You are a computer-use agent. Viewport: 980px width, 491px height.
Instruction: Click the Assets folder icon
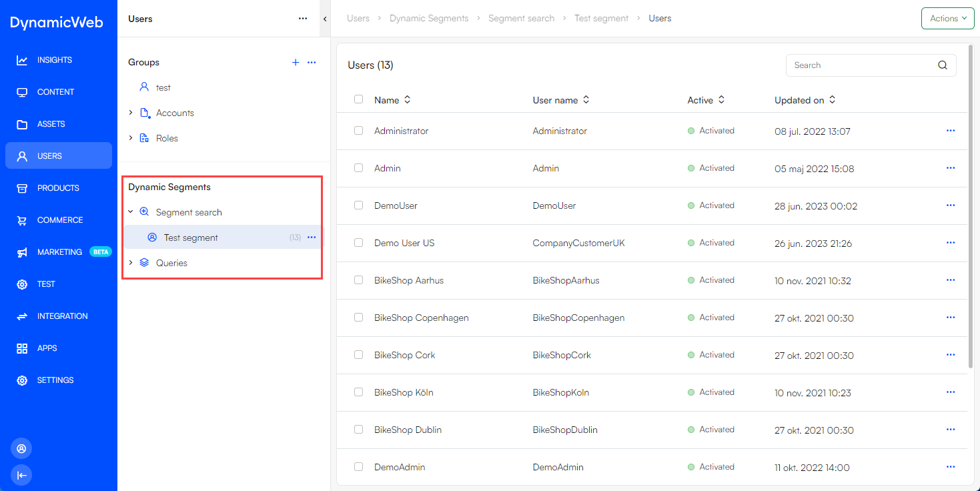pos(22,124)
